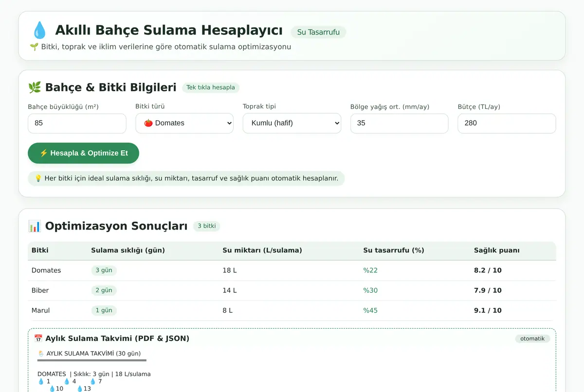
Task: Click the water drop logo icon
Action: pyautogui.click(x=39, y=30)
